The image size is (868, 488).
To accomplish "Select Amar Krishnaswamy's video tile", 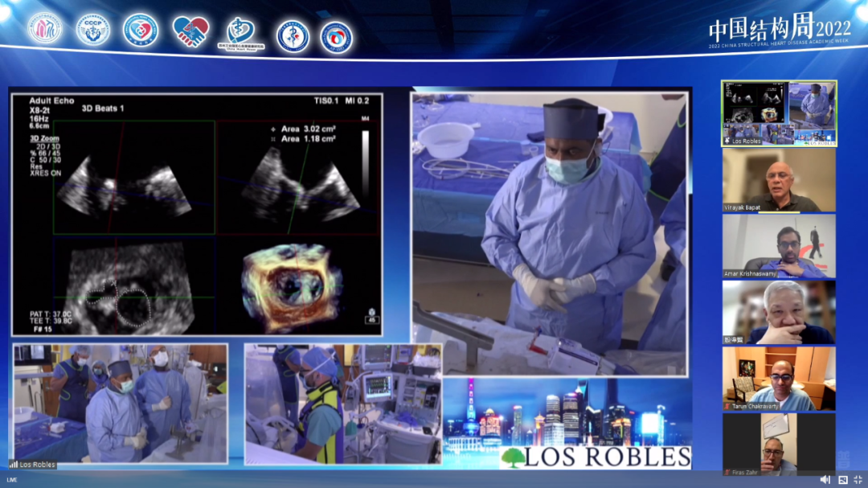I will point(778,246).
